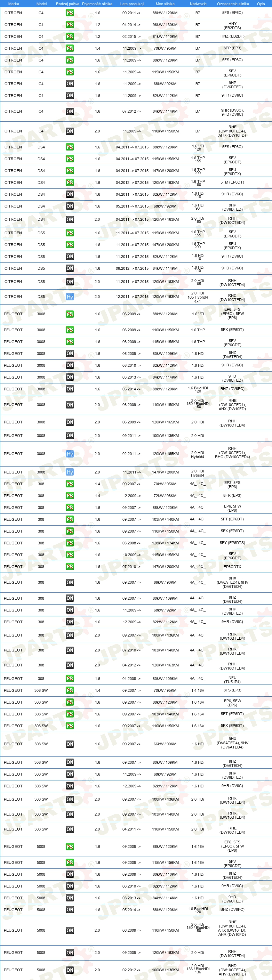Select the 04.2014 -> date in C4 row

(131, 25)
